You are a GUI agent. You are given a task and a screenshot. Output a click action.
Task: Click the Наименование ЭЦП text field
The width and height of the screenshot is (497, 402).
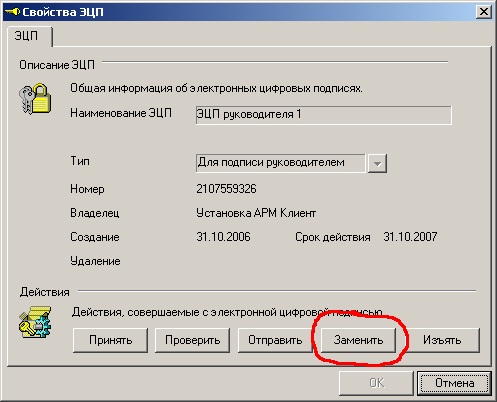tap(324, 115)
